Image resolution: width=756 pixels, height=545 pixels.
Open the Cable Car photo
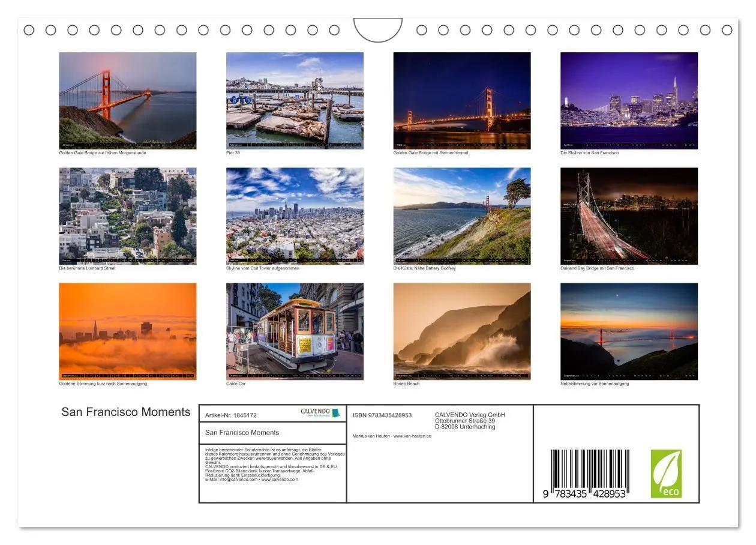tap(295, 331)
